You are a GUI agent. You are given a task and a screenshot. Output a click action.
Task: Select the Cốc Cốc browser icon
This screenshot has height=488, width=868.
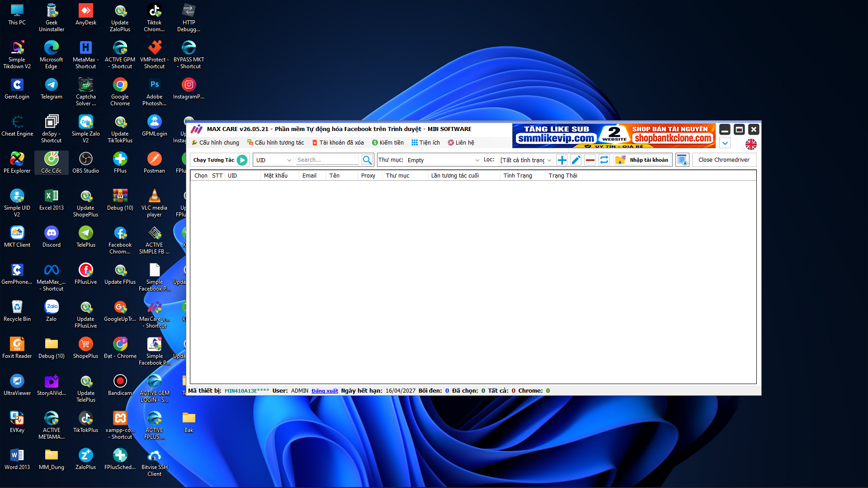[x=52, y=163]
